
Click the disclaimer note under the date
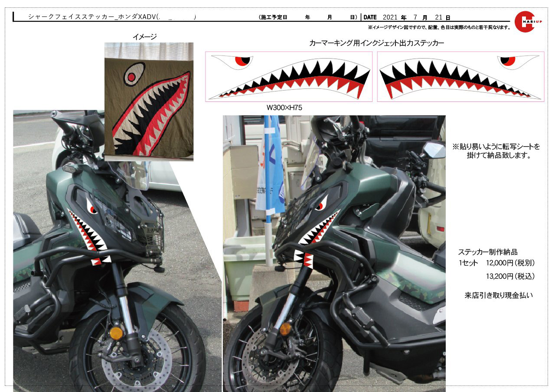click(x=439, y=27)
